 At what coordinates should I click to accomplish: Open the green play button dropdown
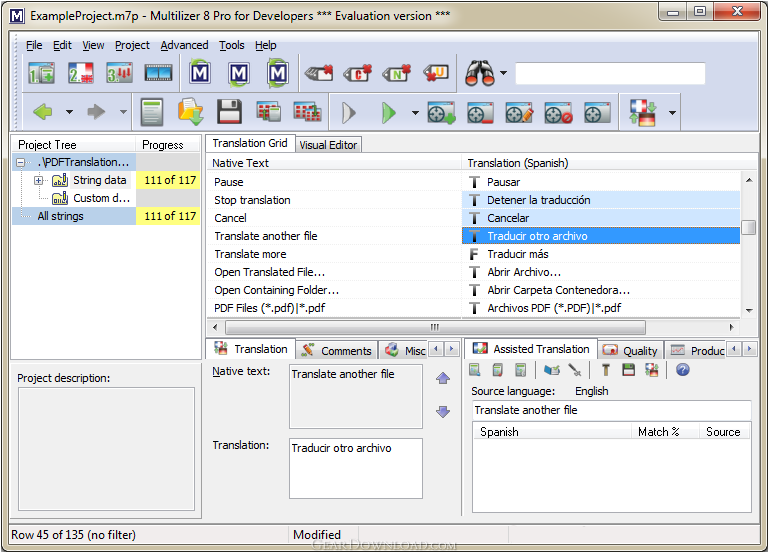click(415, 113)
